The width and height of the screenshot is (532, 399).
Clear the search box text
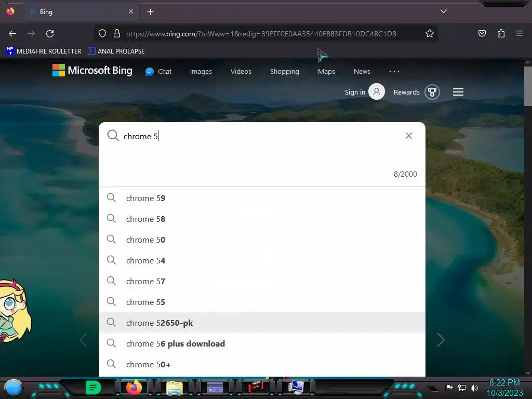click(x=409, y=136)
